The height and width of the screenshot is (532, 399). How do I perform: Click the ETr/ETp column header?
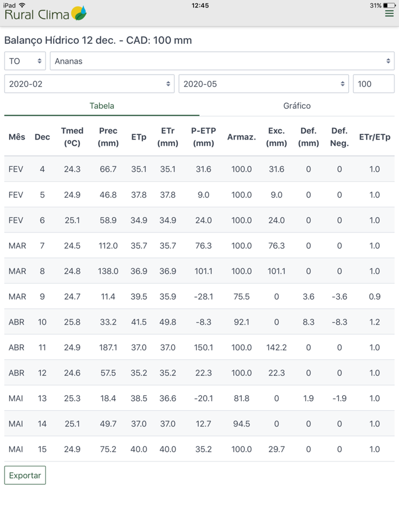click(x=374, y=137)
